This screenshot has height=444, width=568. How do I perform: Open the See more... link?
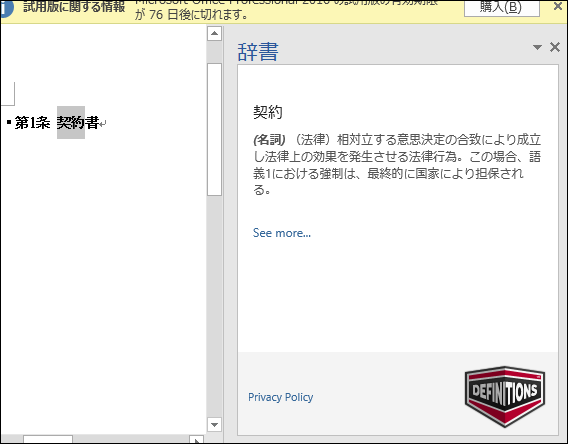pyautogui.click(x=281, y=233)
